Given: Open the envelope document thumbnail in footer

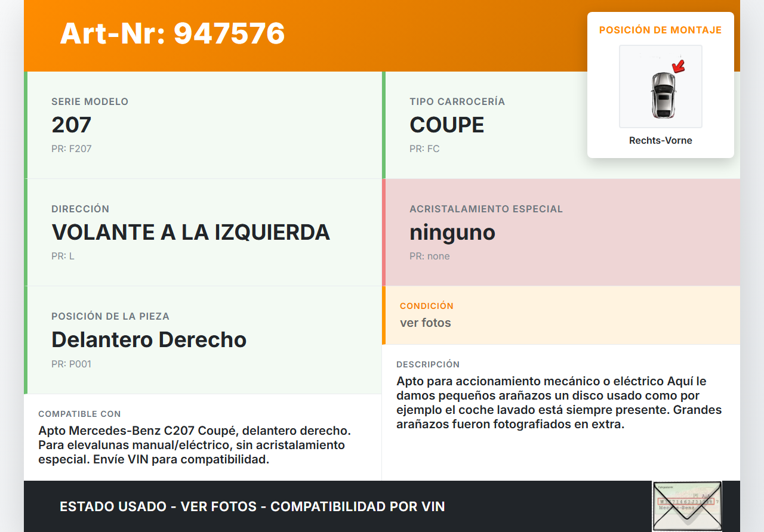Looking at the screenshot, I should (x=687, y=506).
